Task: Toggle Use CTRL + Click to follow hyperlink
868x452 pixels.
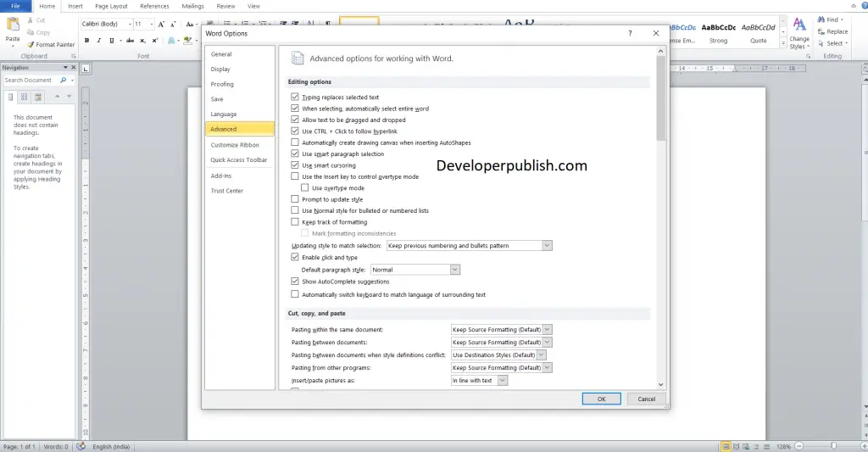Action: pos(294,131)
